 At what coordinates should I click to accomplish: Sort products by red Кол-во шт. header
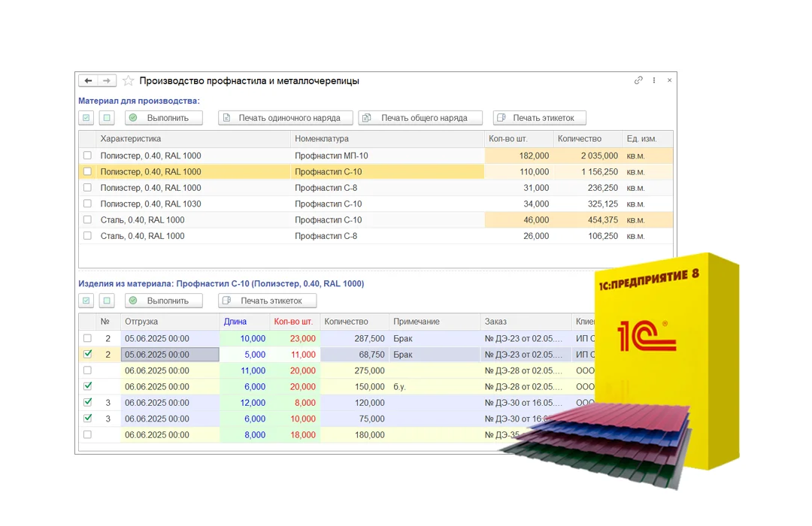tap(295, 322)
